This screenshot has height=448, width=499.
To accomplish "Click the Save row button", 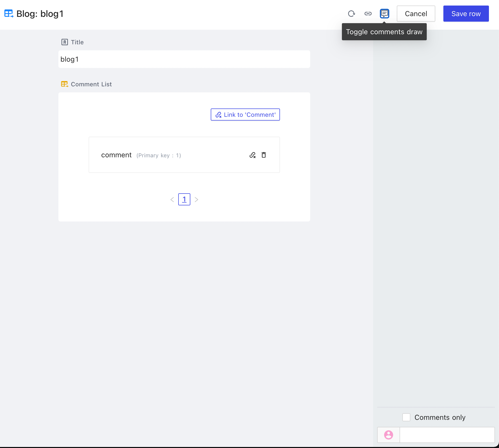I will tap(466, 14).
